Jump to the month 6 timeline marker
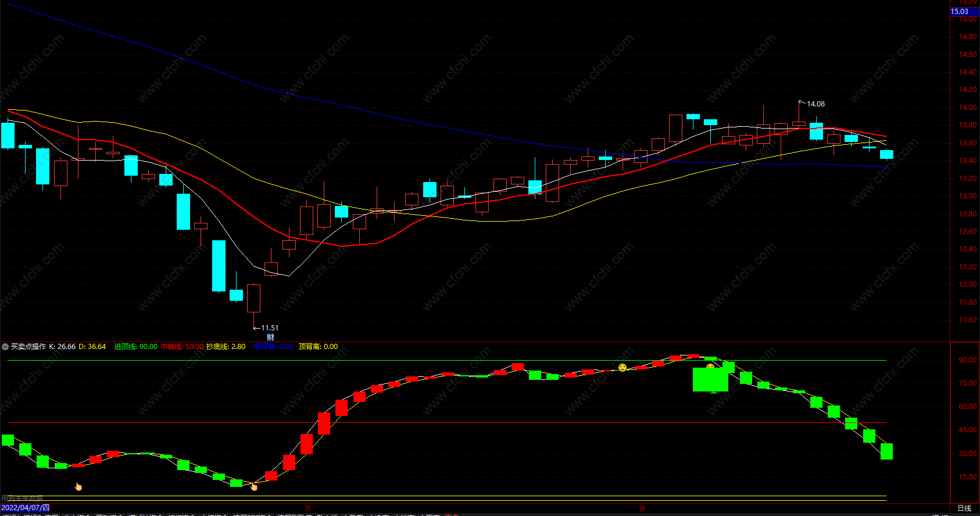980x516 pixels. 643,508
